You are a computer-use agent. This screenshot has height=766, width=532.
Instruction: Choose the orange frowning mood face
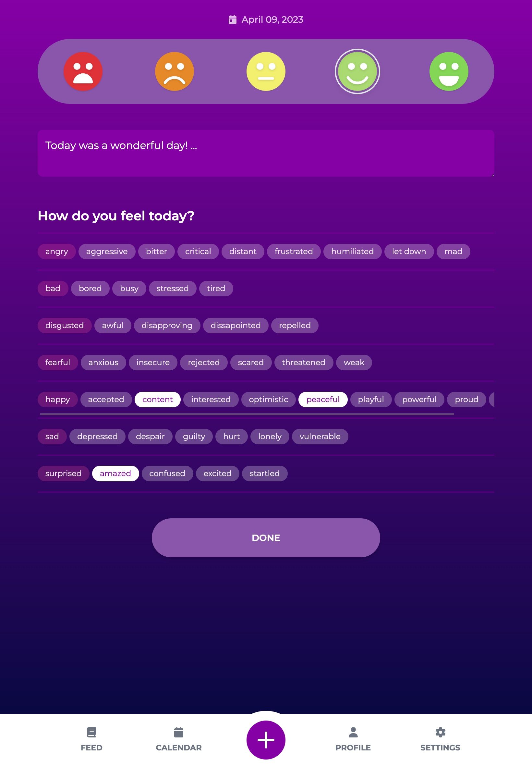[x=174, y=71]
